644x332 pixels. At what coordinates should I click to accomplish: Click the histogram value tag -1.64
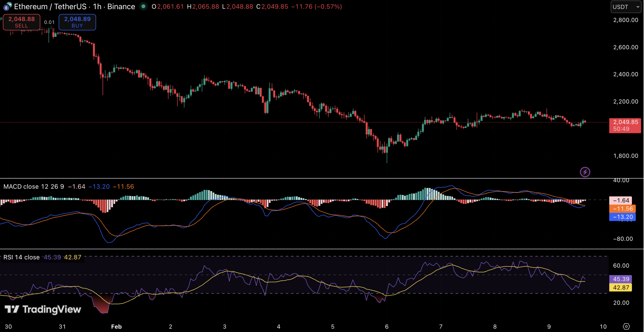[x=621, y=200]
